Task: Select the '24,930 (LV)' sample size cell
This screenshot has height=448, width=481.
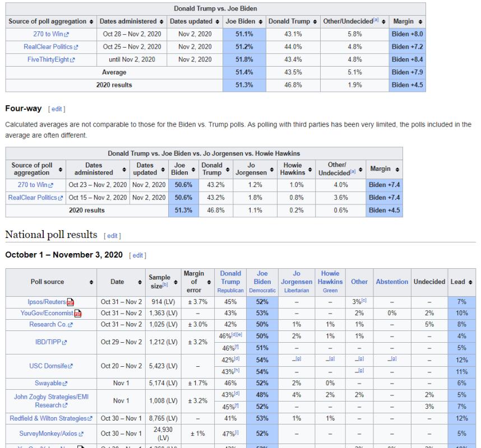Action: pos(163,434)
